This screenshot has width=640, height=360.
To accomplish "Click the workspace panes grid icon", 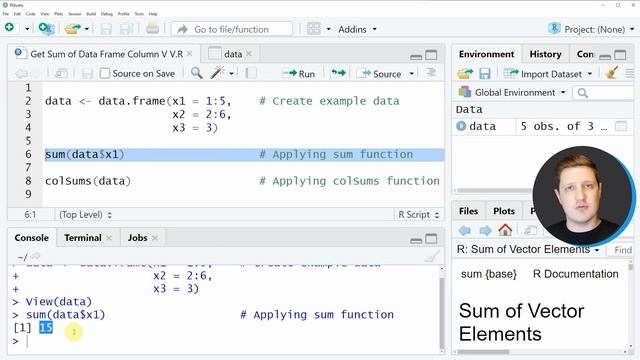I will [313, 29].
